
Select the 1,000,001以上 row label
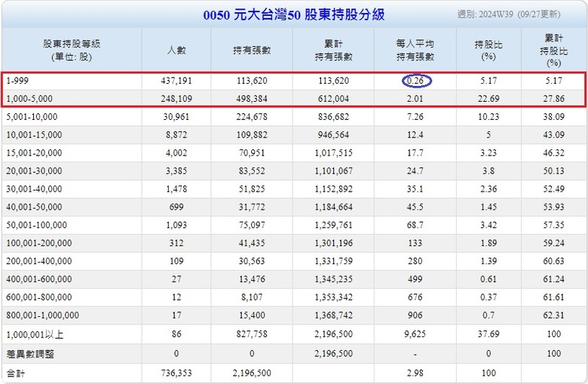point(35,334)
